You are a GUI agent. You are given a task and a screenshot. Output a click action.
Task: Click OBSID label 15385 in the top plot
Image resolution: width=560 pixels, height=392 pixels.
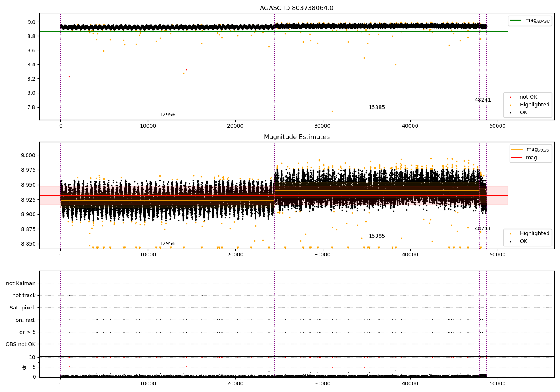click(x=377, y=108)
